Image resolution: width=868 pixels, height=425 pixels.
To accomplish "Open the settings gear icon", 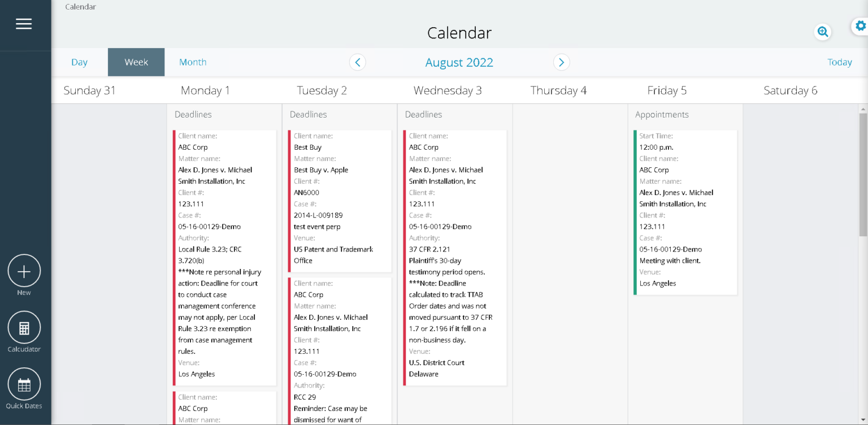I will (x=860, y=26).
